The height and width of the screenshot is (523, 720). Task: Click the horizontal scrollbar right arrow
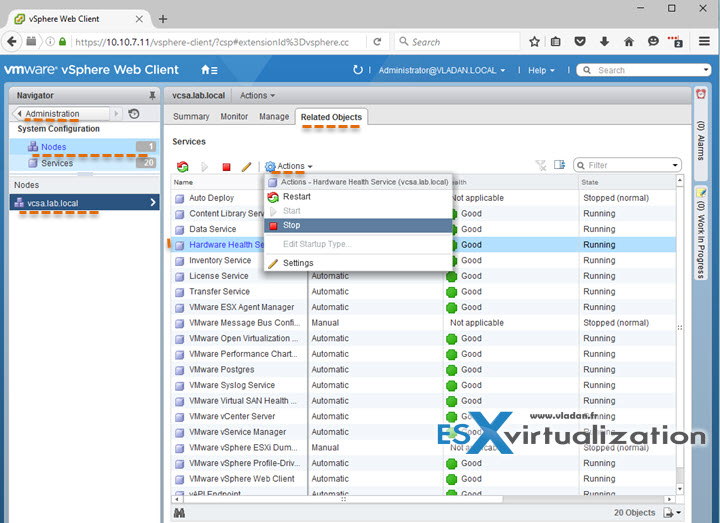pyautogui.click(x=669, y=499)
